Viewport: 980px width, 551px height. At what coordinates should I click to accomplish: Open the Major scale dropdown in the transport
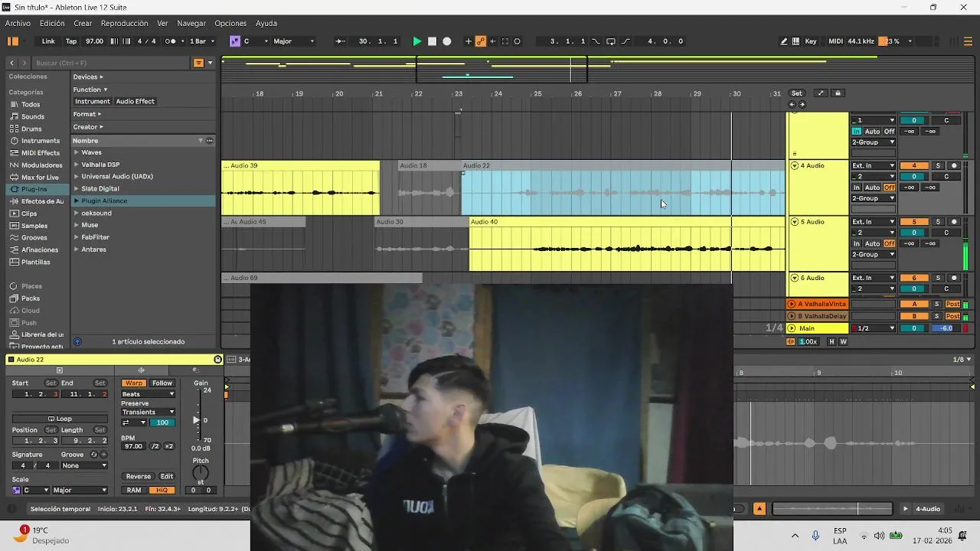tap(294, 41)
